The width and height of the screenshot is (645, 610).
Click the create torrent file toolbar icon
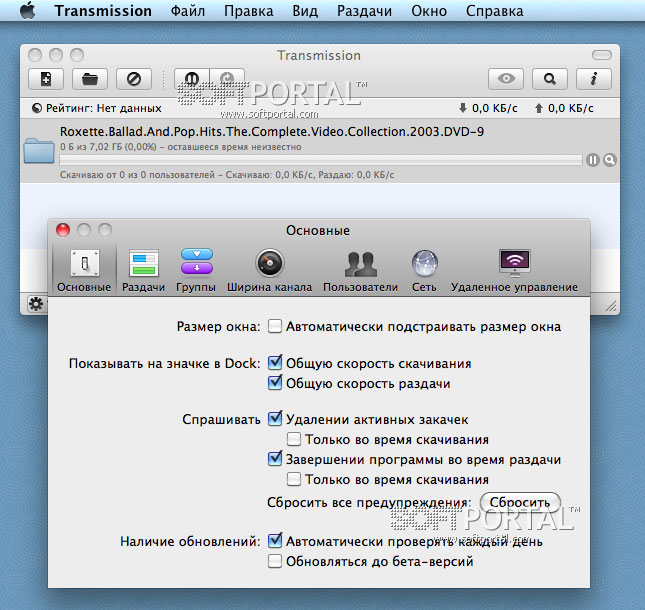(x=46, y=79)
